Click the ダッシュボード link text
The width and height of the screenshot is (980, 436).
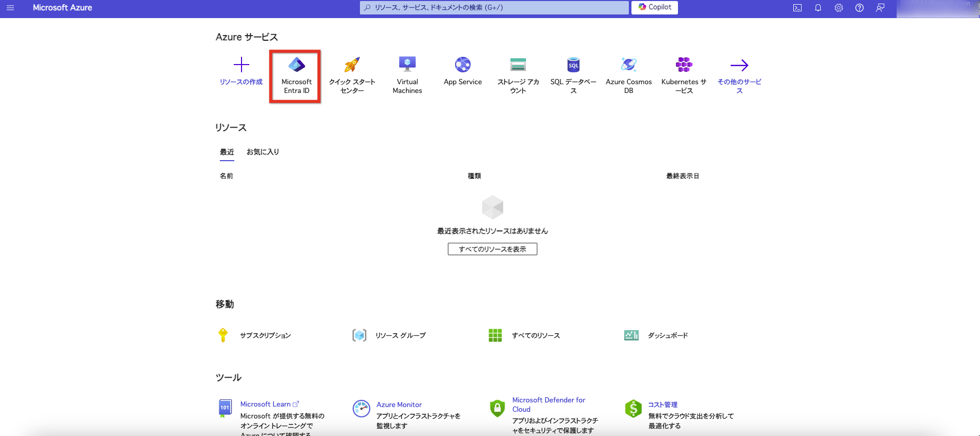click(668, 336)
